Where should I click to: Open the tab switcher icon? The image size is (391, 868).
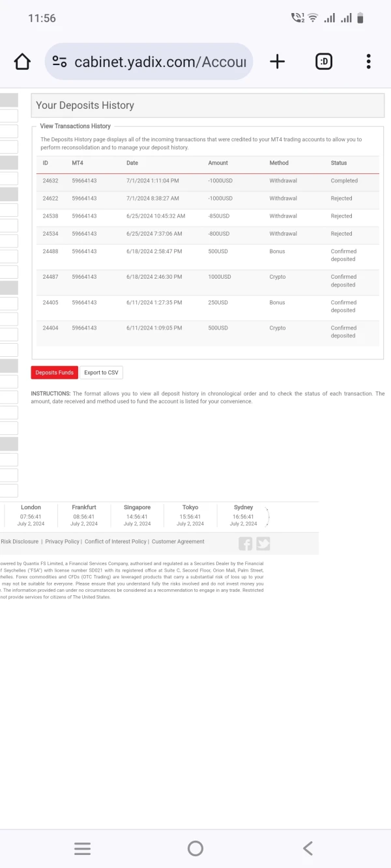[324, 62]
